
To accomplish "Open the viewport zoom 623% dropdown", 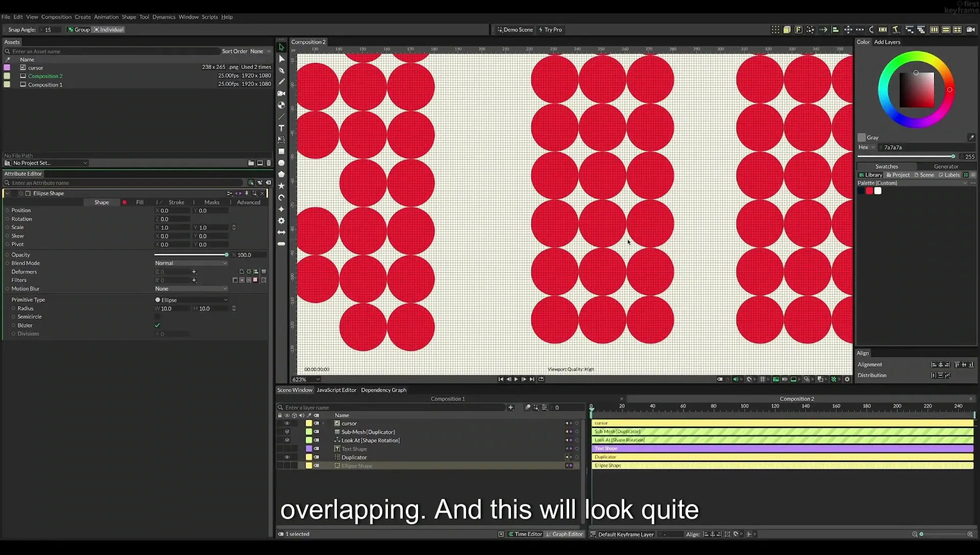I will 306,380.
